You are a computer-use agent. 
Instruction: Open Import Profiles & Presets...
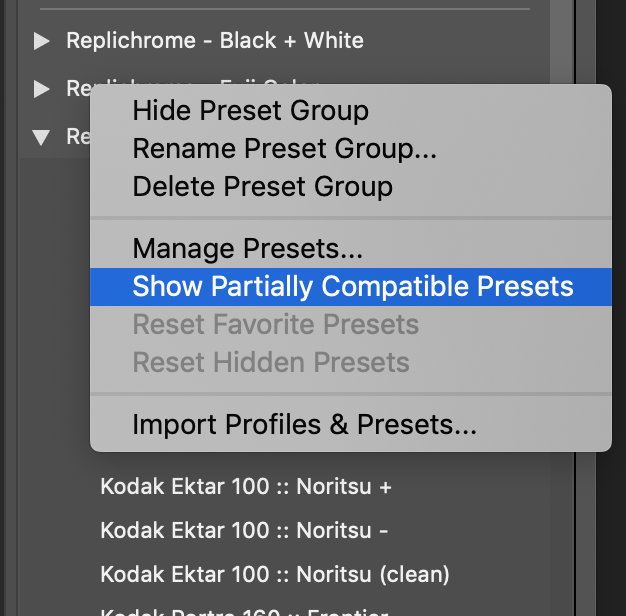click(x=304, y=426)
